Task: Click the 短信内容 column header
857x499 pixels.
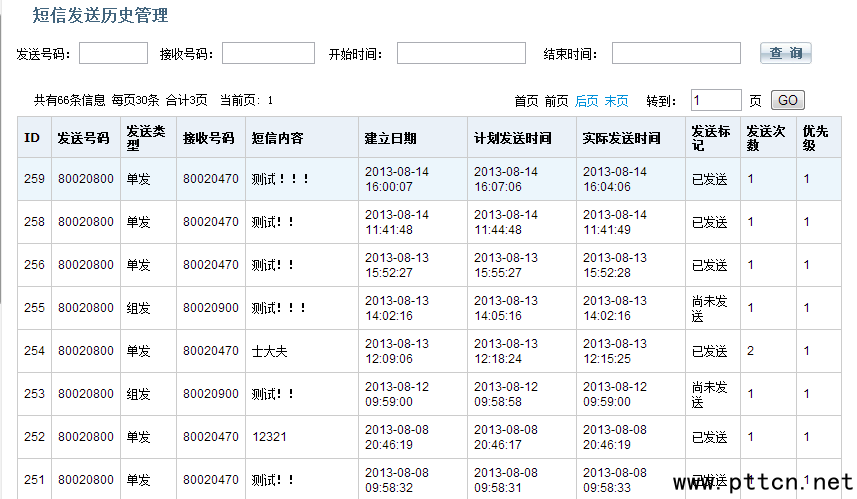Action: point(278,138)
